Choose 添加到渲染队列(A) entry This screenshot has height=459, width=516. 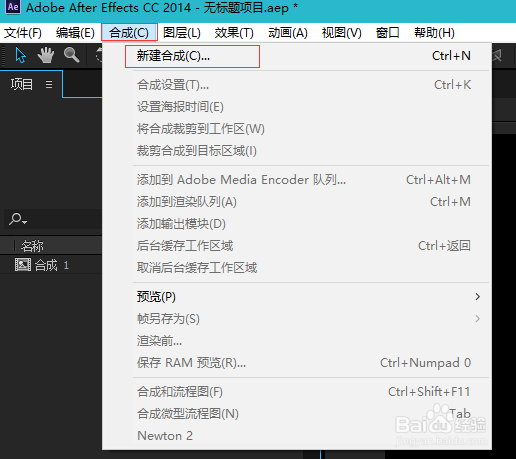click(297, 202)
